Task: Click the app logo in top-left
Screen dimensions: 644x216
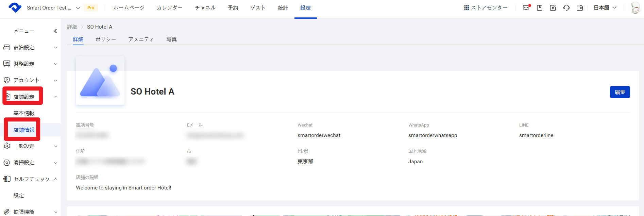Action: click(15, 7)
